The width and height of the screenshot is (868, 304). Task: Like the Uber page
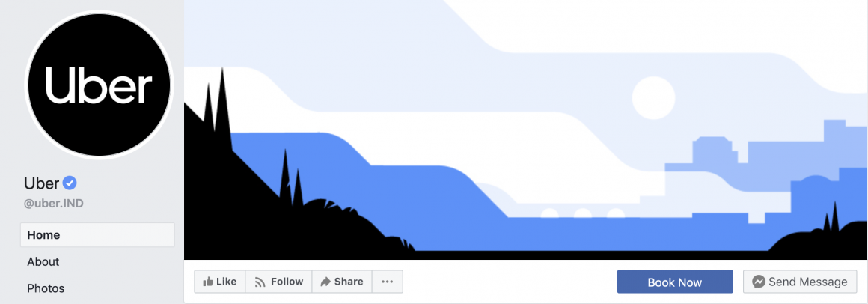click(x=220, y=282)
